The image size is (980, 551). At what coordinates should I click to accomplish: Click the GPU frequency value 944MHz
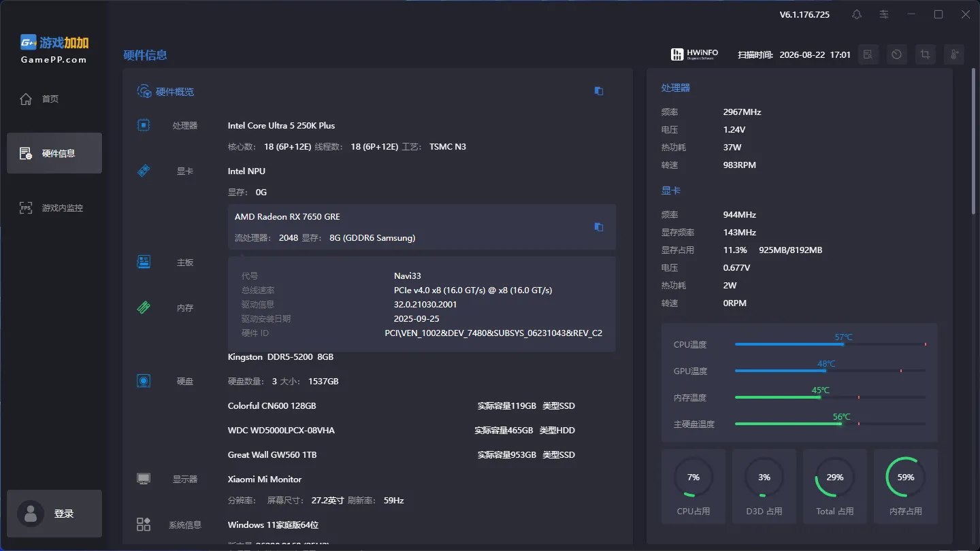pyautogui.click(x=740, y=215)
